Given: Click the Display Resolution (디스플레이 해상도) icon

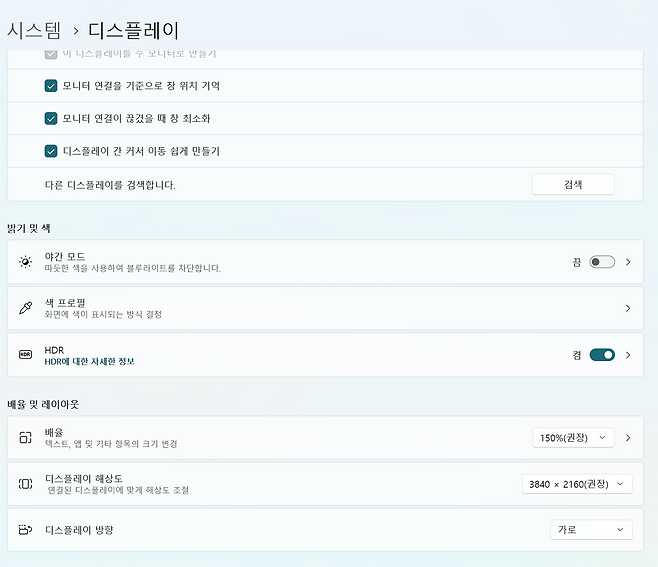Looking at the screenshot, I should pos(26,484).
